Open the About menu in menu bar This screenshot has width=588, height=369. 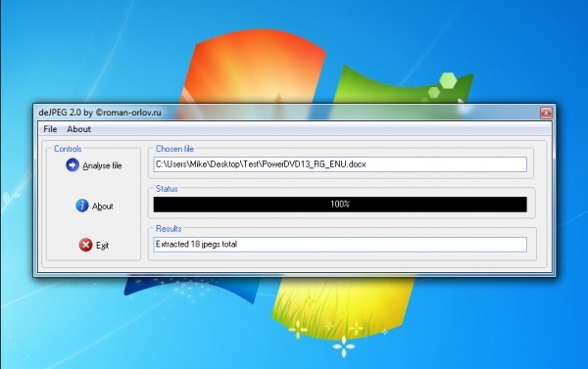(x=78, y=129)
